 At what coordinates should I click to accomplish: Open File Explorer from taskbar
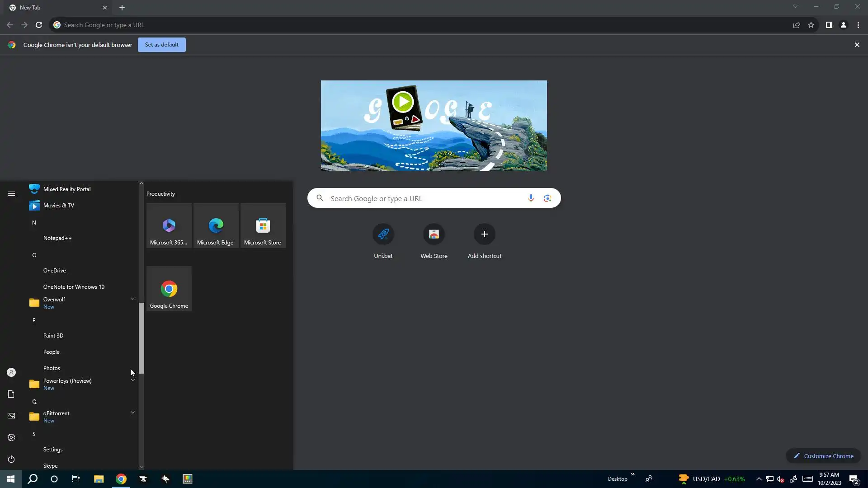(99, 479)
